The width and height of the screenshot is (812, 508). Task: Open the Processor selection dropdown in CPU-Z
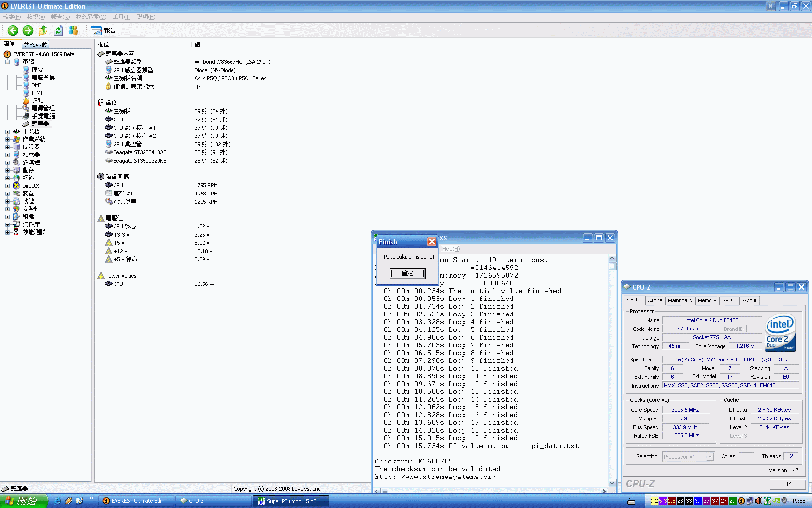pyautogui.click(x=710, y=457)
